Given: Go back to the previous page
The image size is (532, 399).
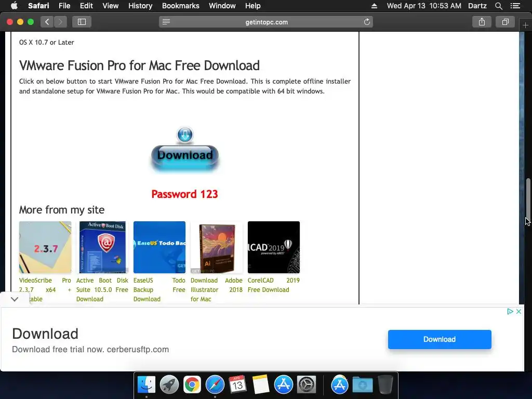Looking at the screenshot, I should point(47,22).
